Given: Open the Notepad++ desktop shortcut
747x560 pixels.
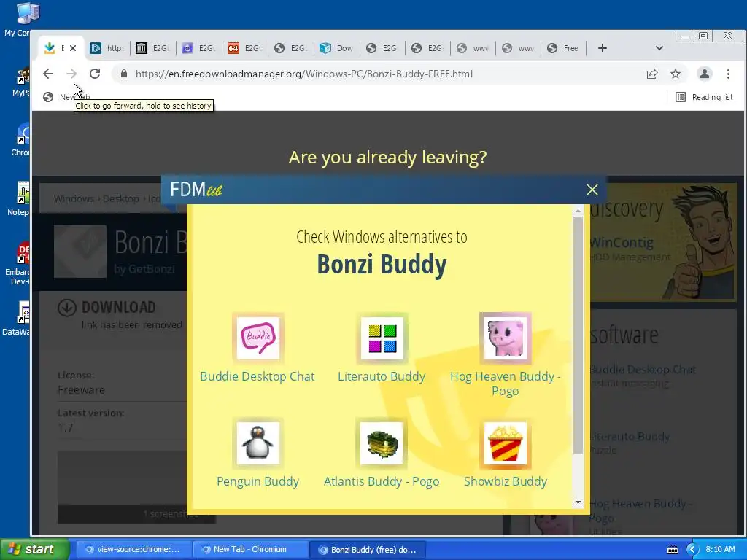Looking at the screenshot, I should coord(18,199).
